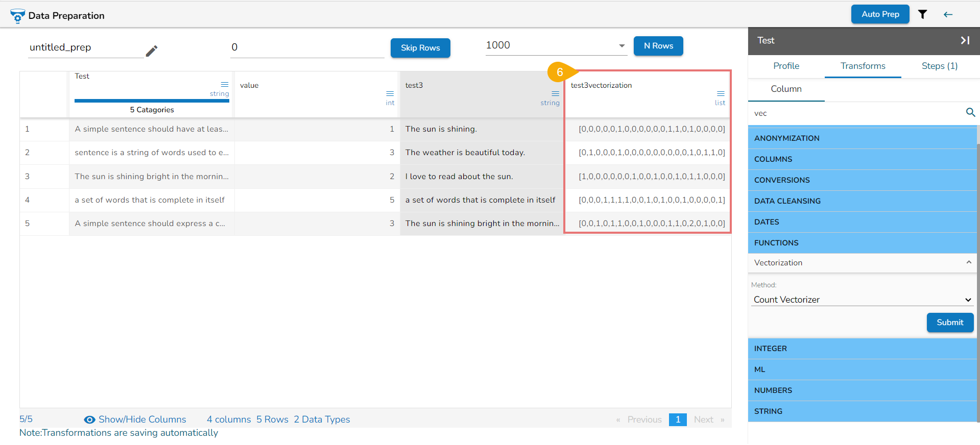Click the search magnifier in transforms

(x=970, y=112)
